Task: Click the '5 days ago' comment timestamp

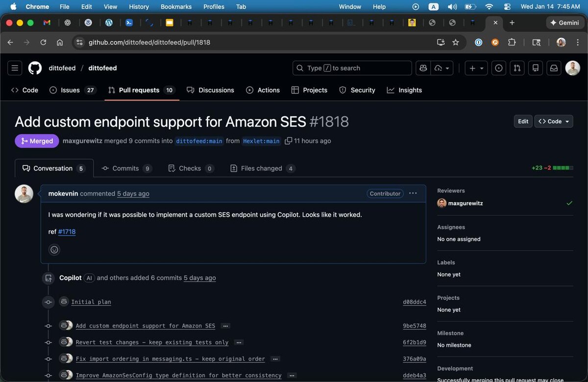Action: (133, 193)
